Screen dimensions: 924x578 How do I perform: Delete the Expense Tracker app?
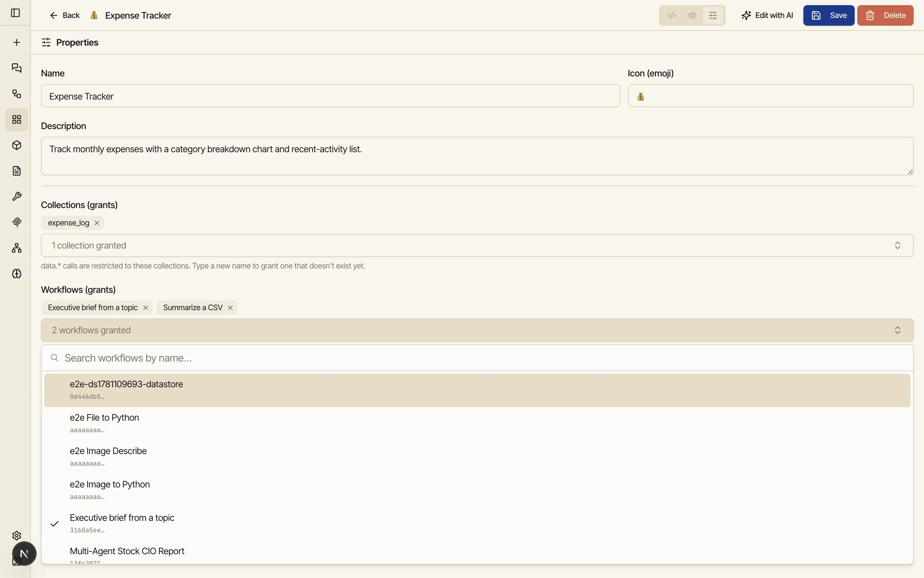point(885,15)
